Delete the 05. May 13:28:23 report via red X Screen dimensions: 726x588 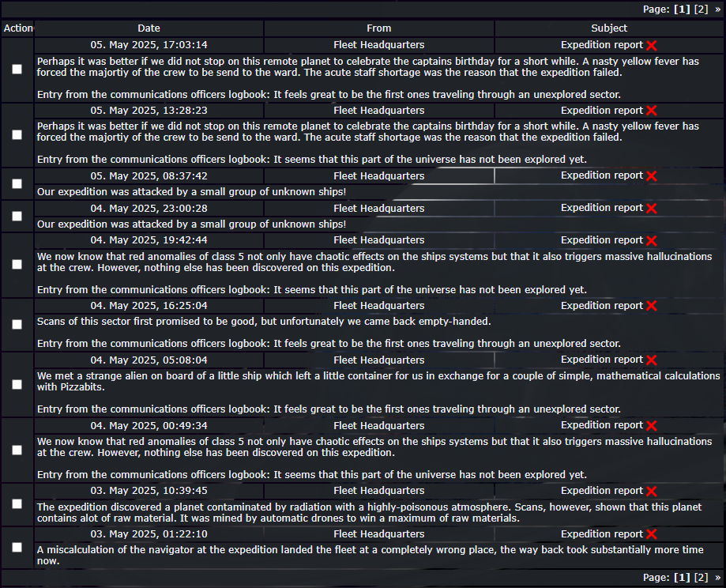(652, 111)
